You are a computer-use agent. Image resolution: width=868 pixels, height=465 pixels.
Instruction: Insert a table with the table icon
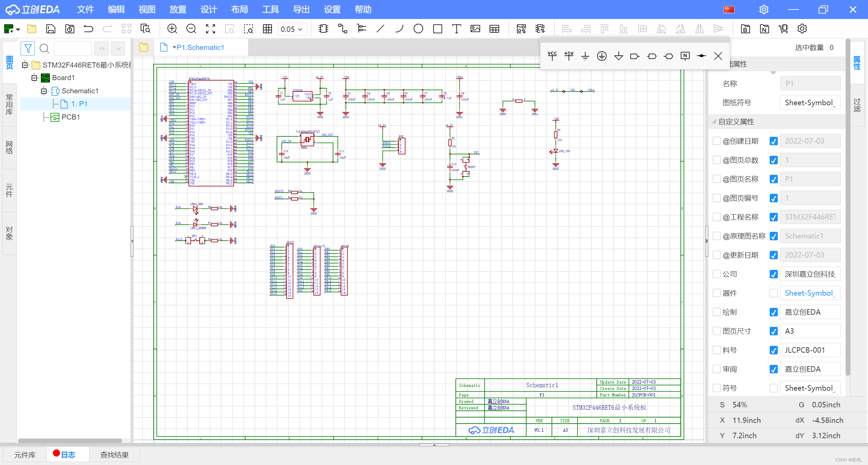pos(494,29)
